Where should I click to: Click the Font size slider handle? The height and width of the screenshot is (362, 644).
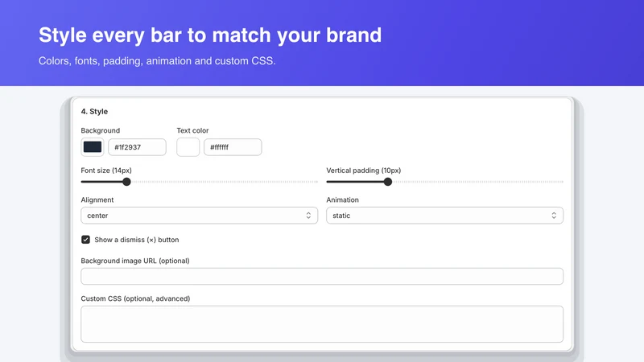pyautogui.click(x=126, y=182)
